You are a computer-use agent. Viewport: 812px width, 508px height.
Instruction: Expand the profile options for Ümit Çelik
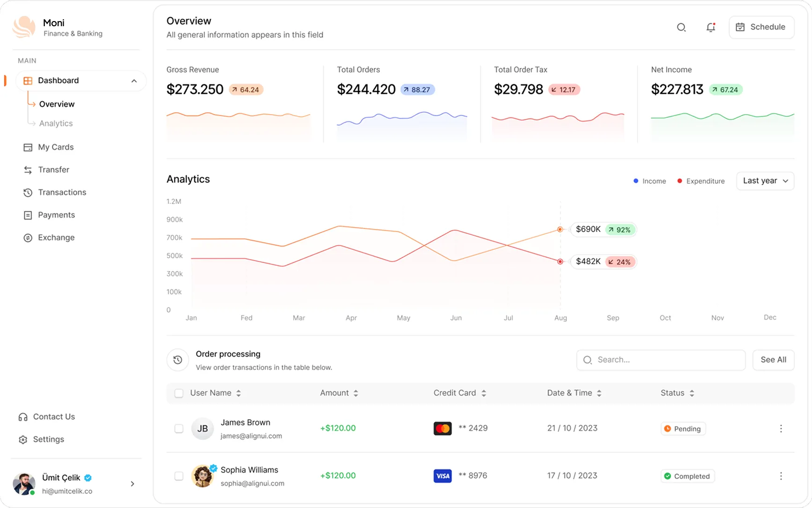[132, 484]
